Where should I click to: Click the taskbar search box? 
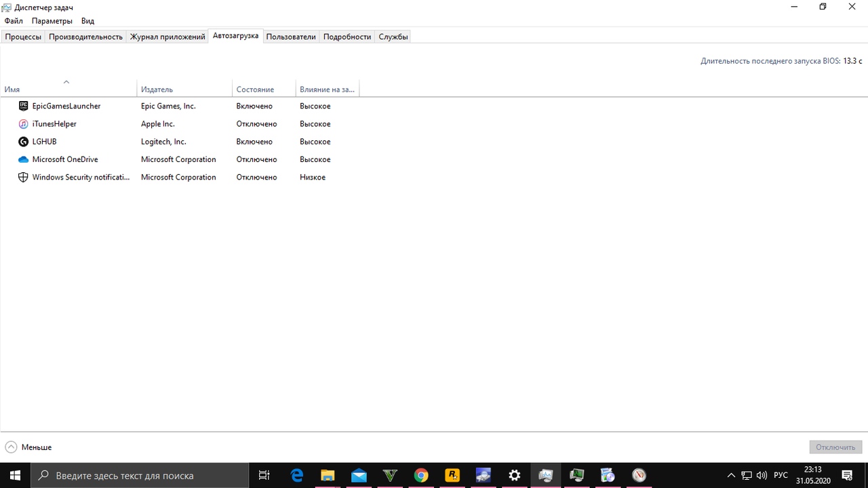(x=140, y=475)
